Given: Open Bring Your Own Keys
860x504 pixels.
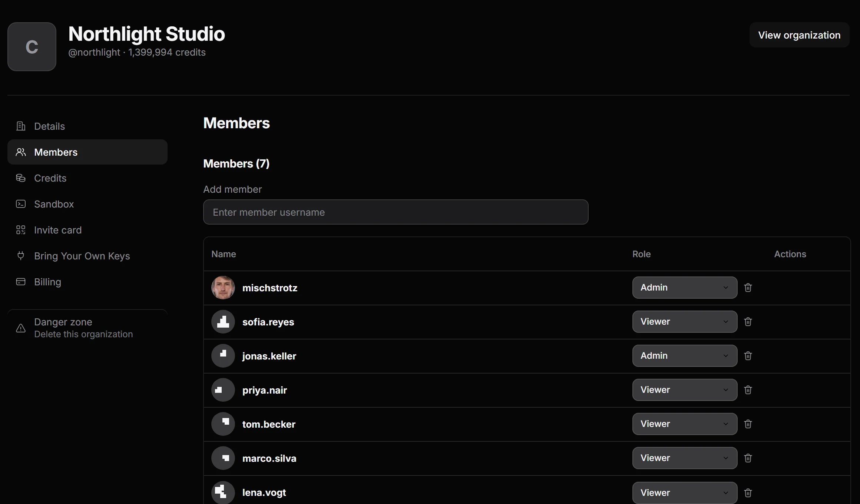Looking at the screenshot, I should (87, 256).
